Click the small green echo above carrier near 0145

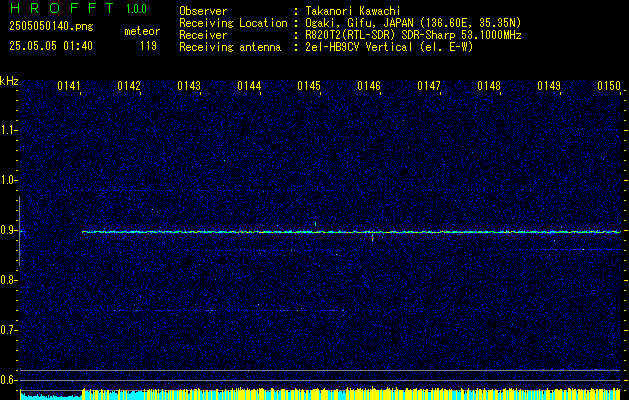pos(316,224)
